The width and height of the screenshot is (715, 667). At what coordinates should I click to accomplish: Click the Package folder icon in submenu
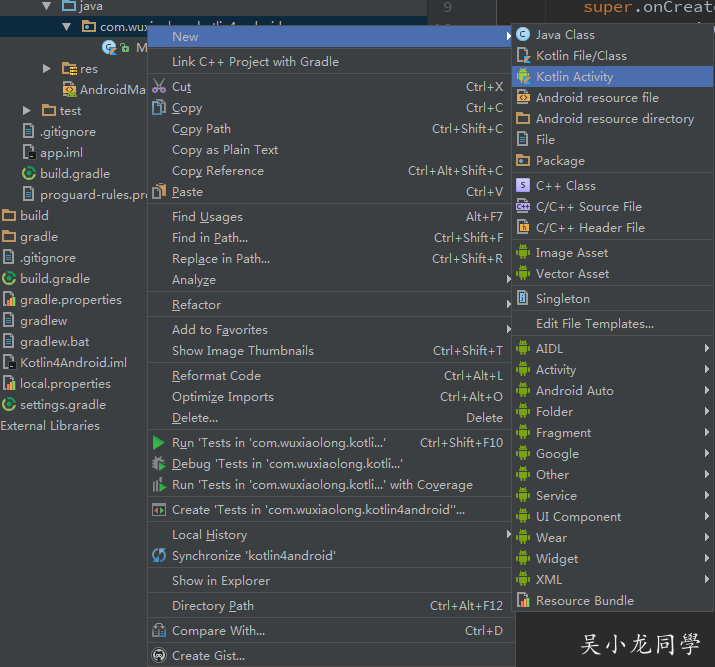point(523,160)
